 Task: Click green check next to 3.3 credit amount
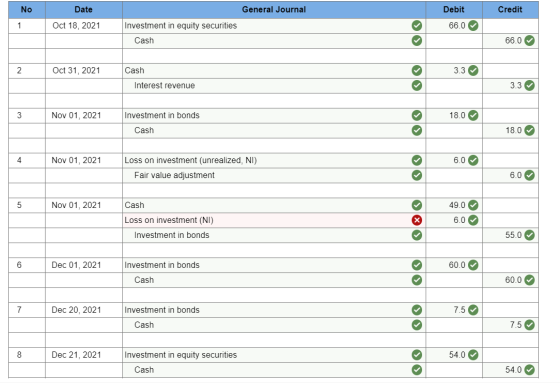click(x=530, y=85)
